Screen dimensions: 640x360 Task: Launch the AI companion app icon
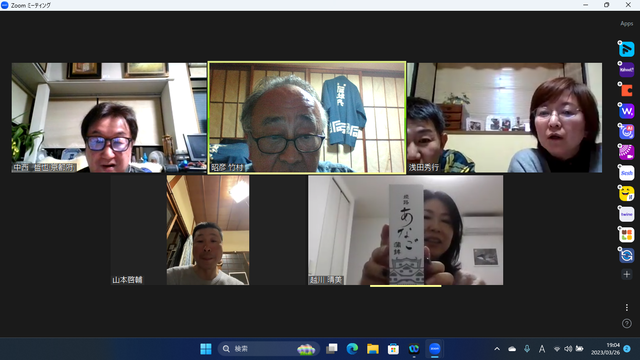[x=627, y=132]
